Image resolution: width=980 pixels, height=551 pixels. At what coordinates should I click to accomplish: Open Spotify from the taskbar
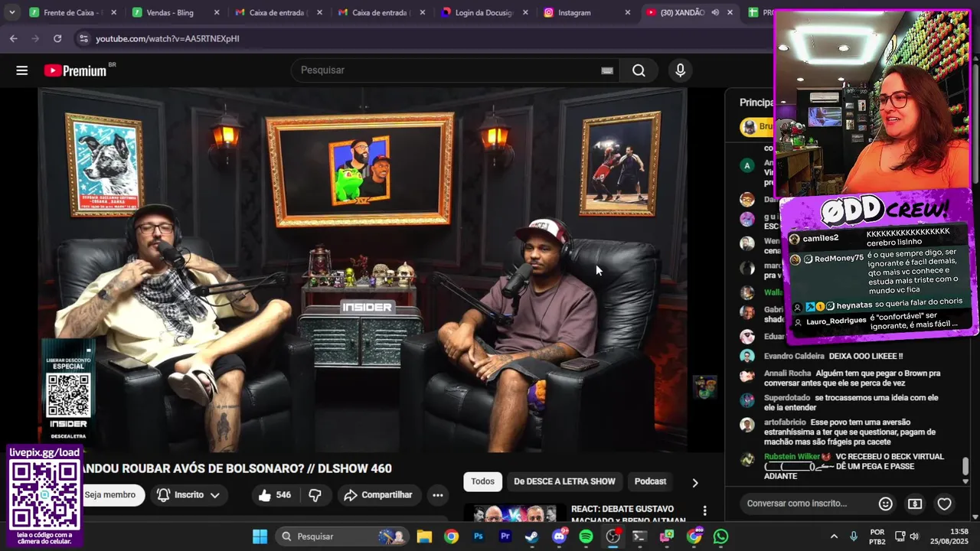tap(586, 536)
